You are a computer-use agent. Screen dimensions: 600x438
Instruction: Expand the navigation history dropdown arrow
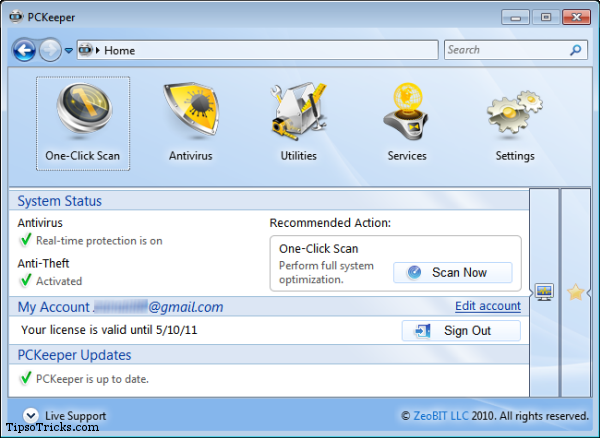[69, 50]
